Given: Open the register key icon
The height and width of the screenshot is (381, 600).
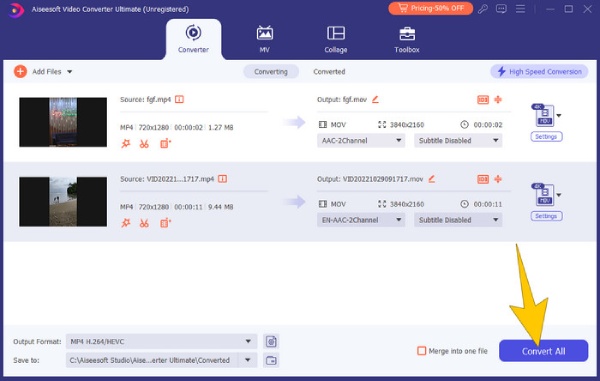Looking at the screenshot, I should (x=483, y=8).
